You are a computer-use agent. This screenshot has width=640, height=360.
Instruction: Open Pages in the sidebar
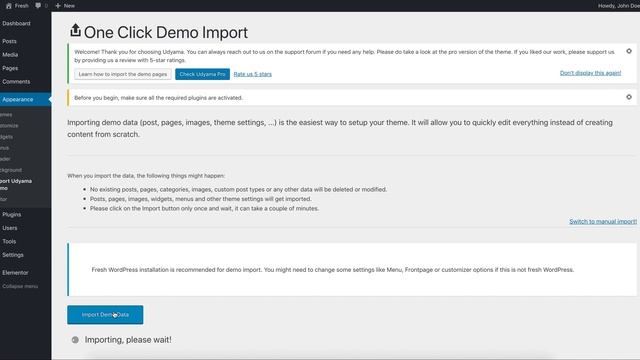coord(10,68)
